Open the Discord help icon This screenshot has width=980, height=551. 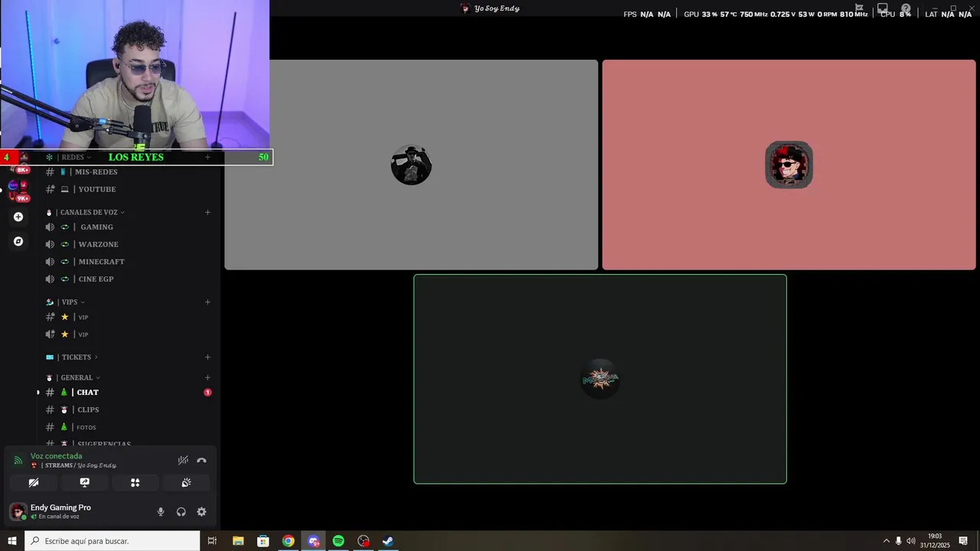click(906, 8)
